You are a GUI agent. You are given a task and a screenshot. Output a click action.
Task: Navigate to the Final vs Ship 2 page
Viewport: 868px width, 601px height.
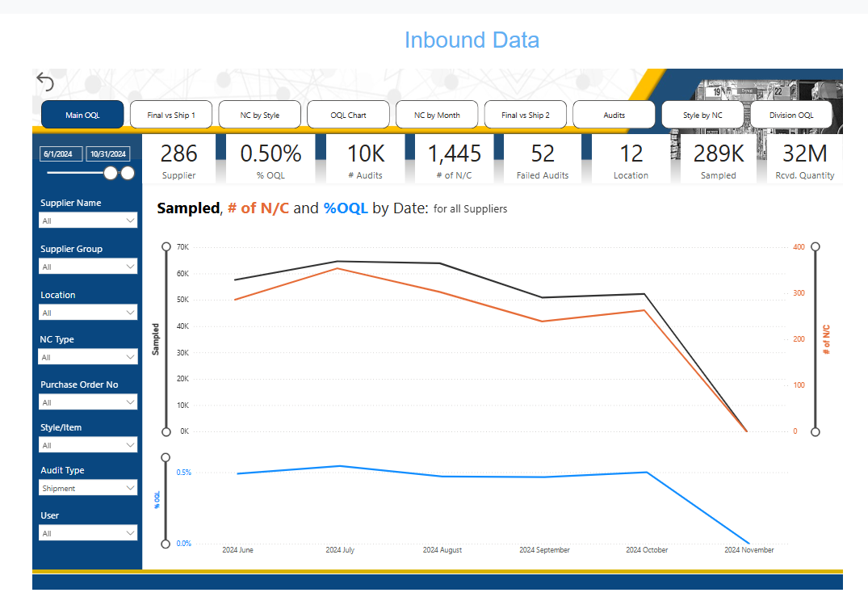525,114
